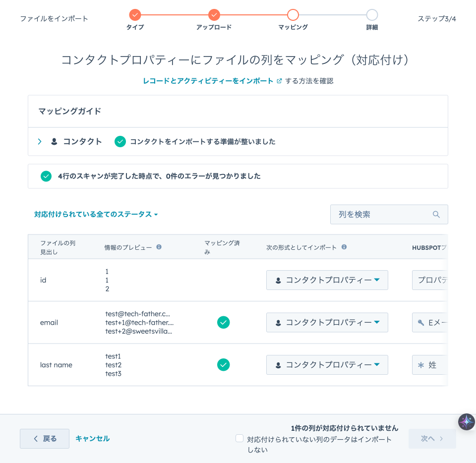Open コンタクトプロパティー dropdown in last name row
This screenshot has width=476, height=463.
click(x=327, y=365)
